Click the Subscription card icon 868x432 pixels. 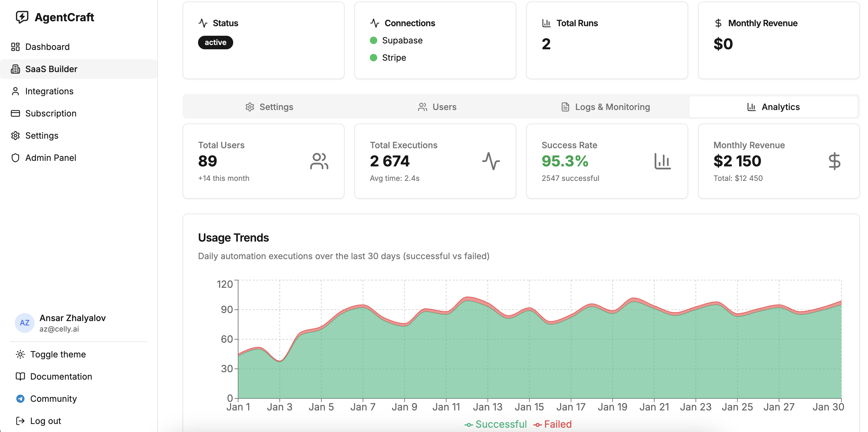point(15,113)
